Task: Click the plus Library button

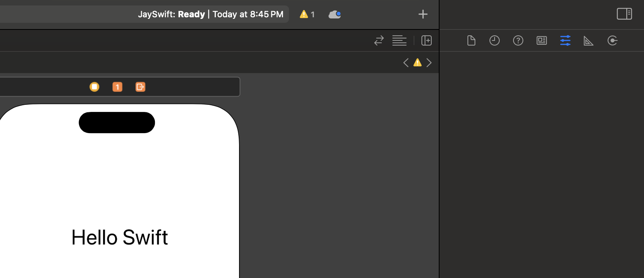Action: [x=423, y=15]
